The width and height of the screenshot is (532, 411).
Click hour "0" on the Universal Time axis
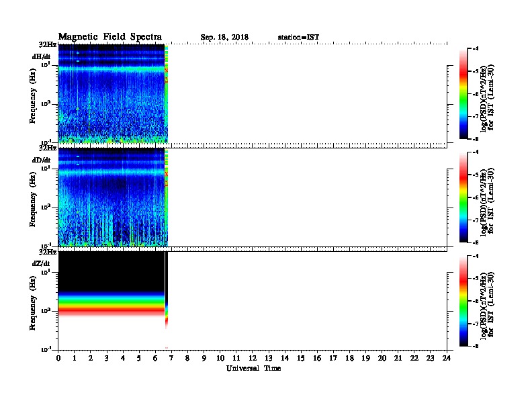pos(58,358)
